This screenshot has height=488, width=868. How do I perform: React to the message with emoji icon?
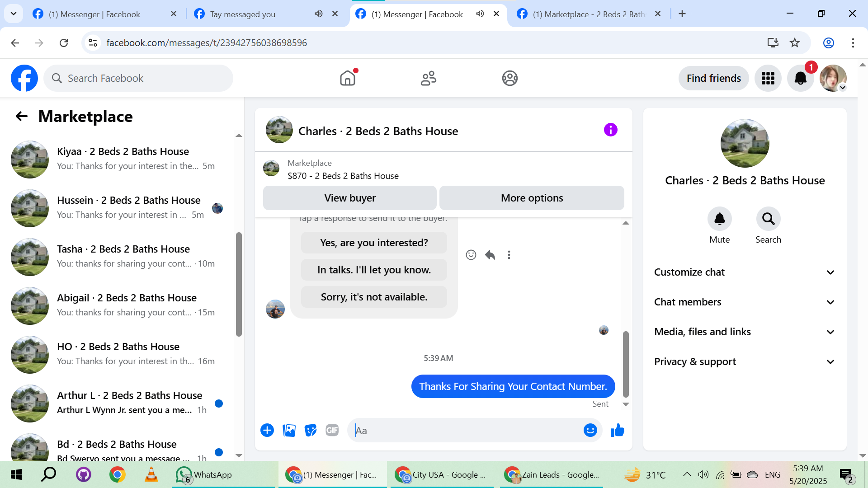pos(471,255)
